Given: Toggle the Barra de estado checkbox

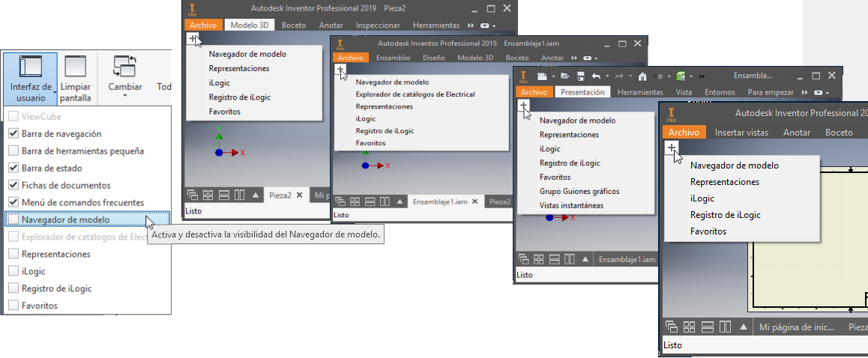Looking at the screenshot, I should tap(13, 168).
